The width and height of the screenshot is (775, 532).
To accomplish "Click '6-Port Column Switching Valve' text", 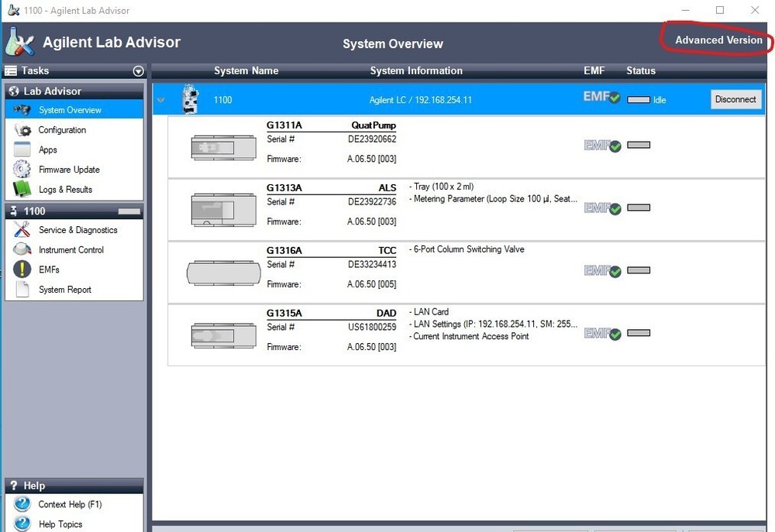I will [469, 249].
